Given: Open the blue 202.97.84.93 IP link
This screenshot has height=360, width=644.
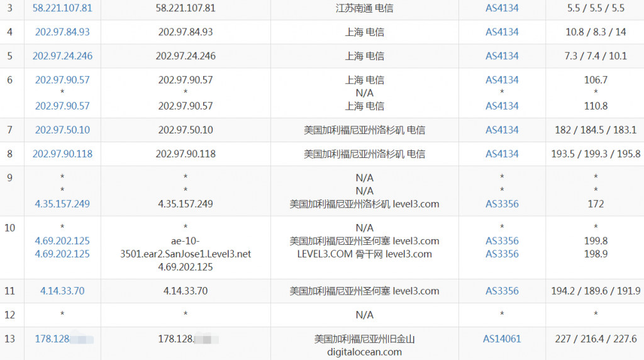Looking at the screenshot, I should tap(62, 31).
